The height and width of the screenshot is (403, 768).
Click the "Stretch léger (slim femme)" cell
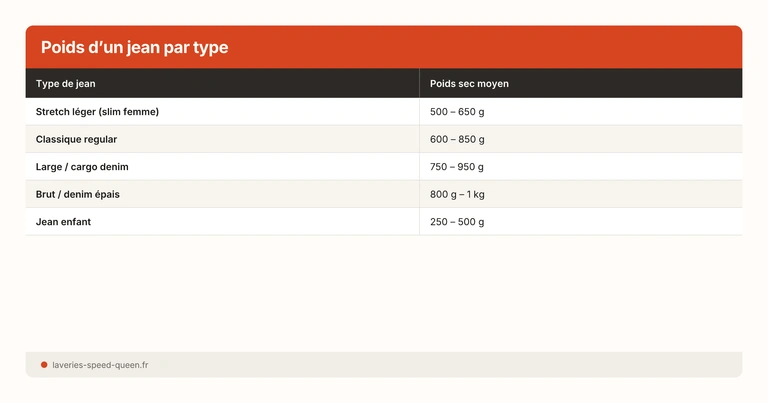pos(97,112)
